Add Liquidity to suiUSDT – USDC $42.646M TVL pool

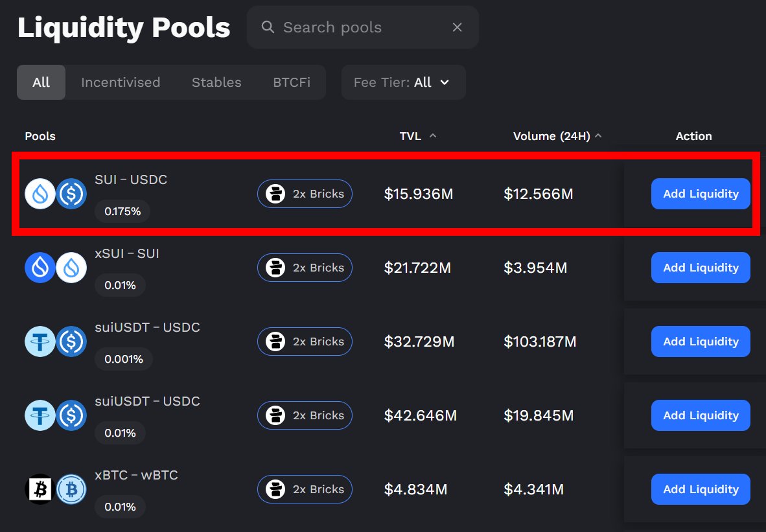(701, 415)
